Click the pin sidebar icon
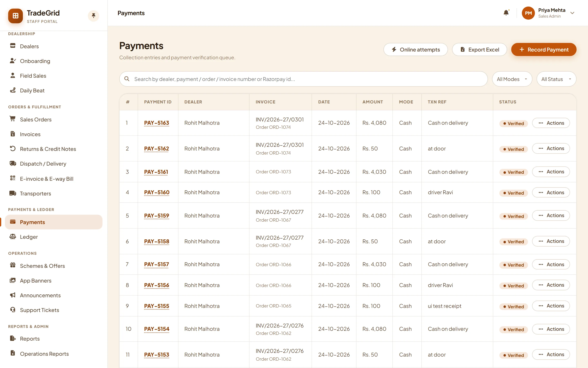Image resolution: width=588 pixels, height=368 pixels. point(93,16)
